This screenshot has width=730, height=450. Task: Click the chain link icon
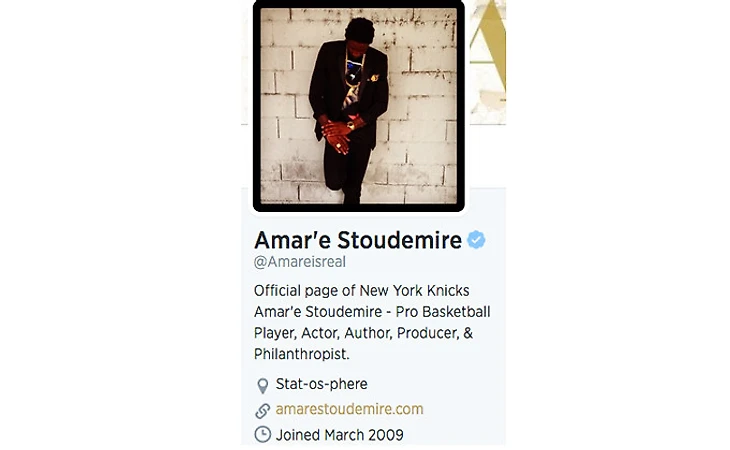coord(263,410)
